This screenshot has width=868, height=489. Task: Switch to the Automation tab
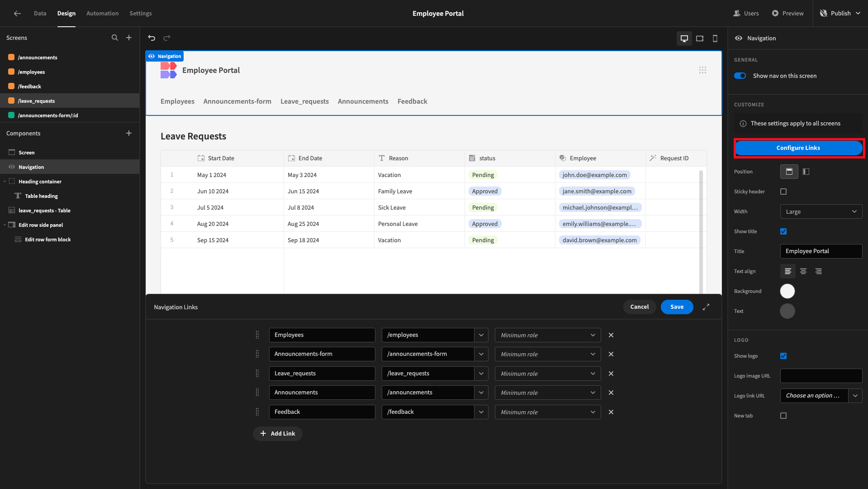pos(103,13)
